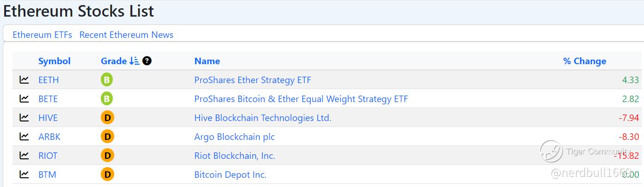Viewport: 644px width, 187px height.
Task: Open the chart icon for ARBK
Action: pyautogui.click(x=24, y=137)
